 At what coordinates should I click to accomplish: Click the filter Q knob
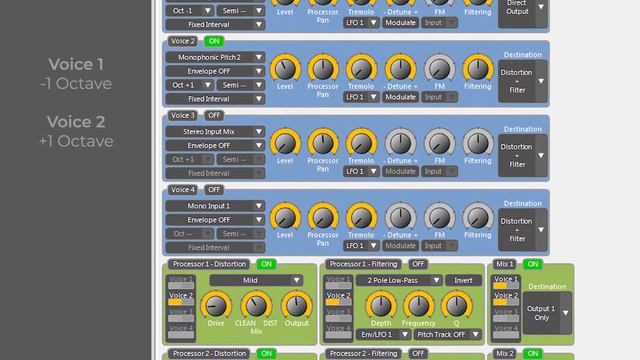coord(457,306)
